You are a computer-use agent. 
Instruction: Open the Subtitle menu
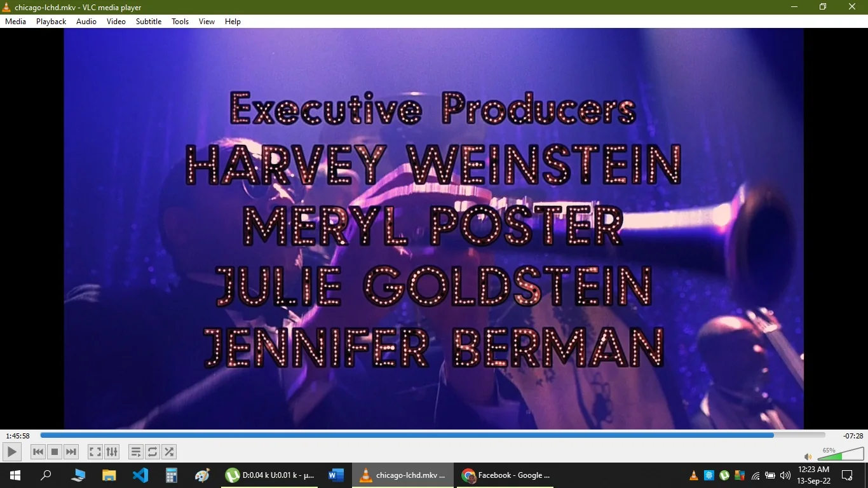point(149,22)
